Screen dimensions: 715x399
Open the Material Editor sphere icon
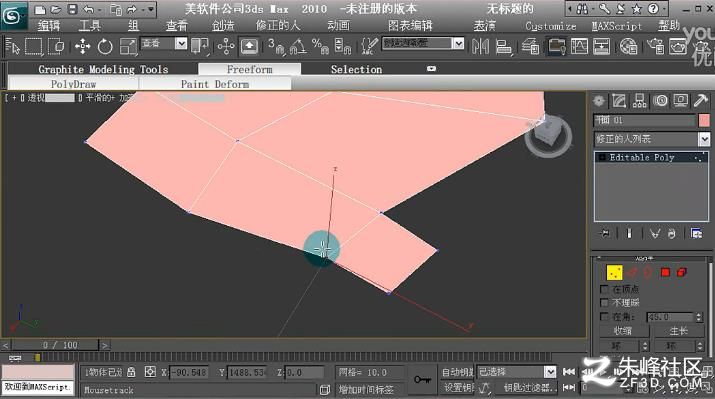(x=628, y=47)
